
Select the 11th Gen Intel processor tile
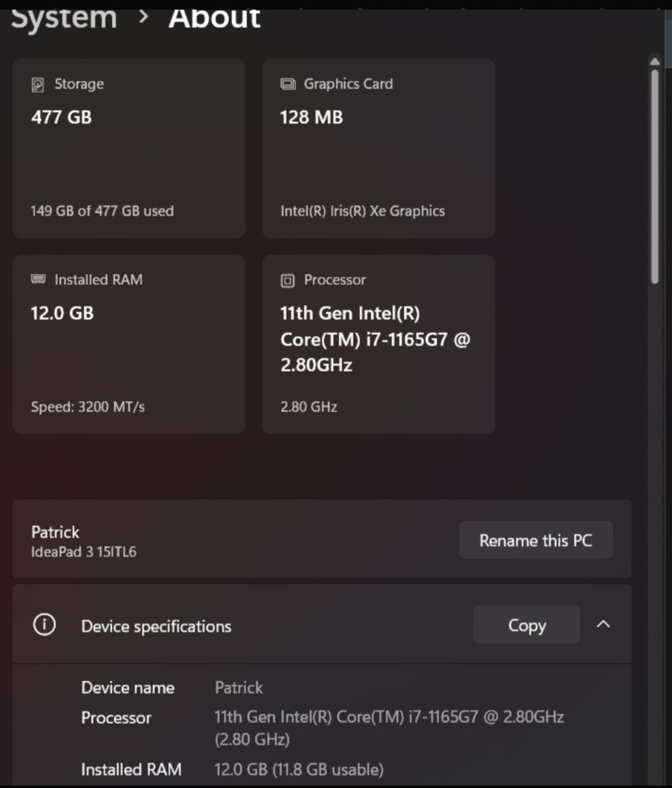click(x=378, y=344)
